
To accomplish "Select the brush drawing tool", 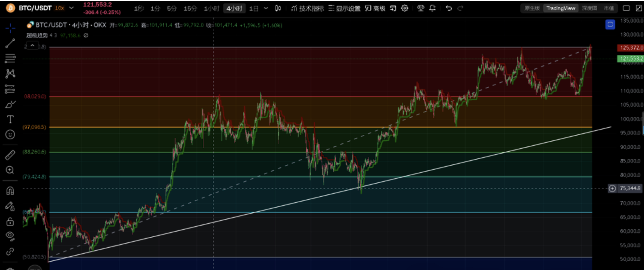I will point(10,105).
